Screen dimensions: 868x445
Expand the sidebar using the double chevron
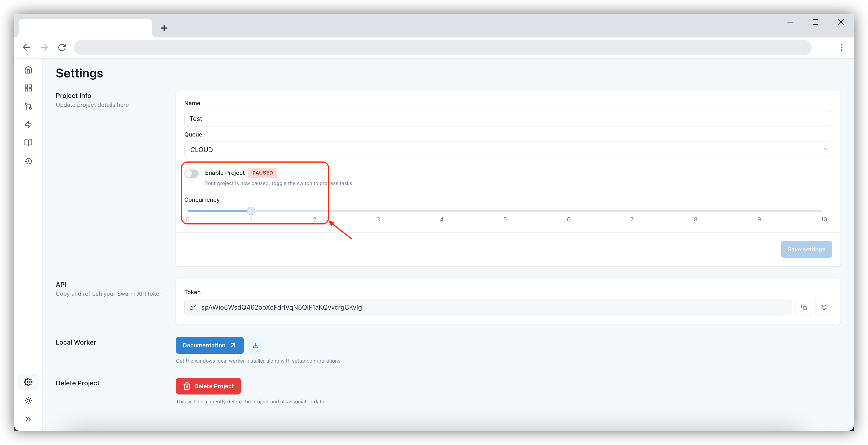[x=28, y=419]
